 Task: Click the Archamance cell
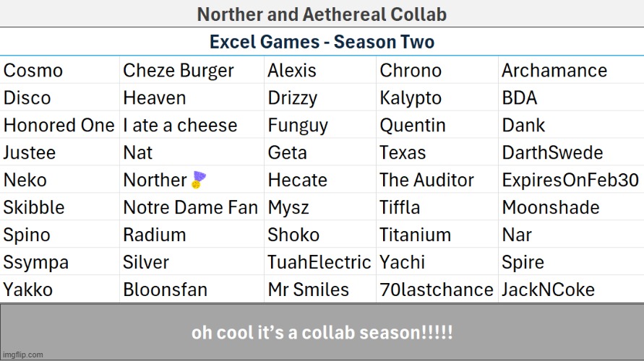pos(571,70)
